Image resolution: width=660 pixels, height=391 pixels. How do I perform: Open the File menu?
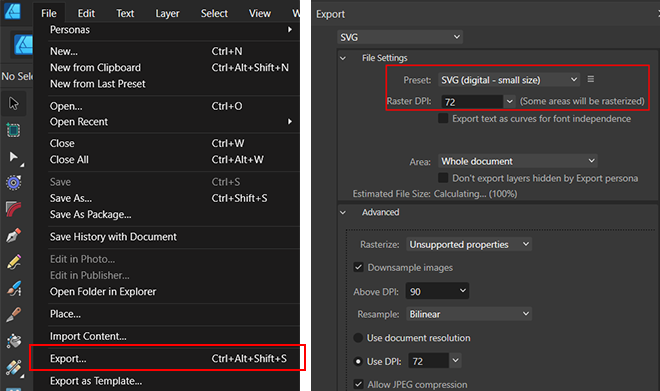coord(49,13)
